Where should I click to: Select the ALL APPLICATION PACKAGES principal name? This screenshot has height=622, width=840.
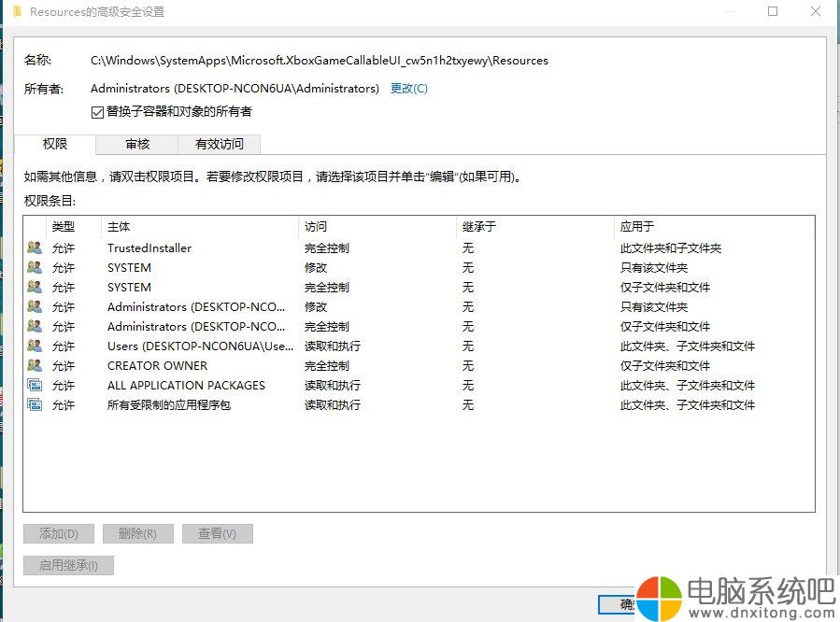point(186,386)
